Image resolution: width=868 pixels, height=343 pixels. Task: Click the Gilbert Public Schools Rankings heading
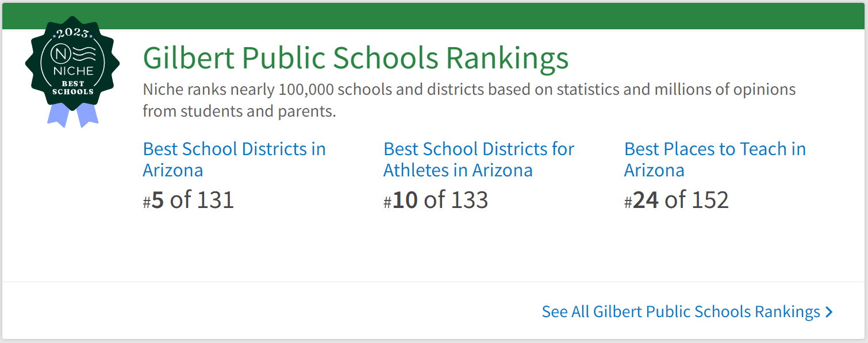tap(355, 57)
